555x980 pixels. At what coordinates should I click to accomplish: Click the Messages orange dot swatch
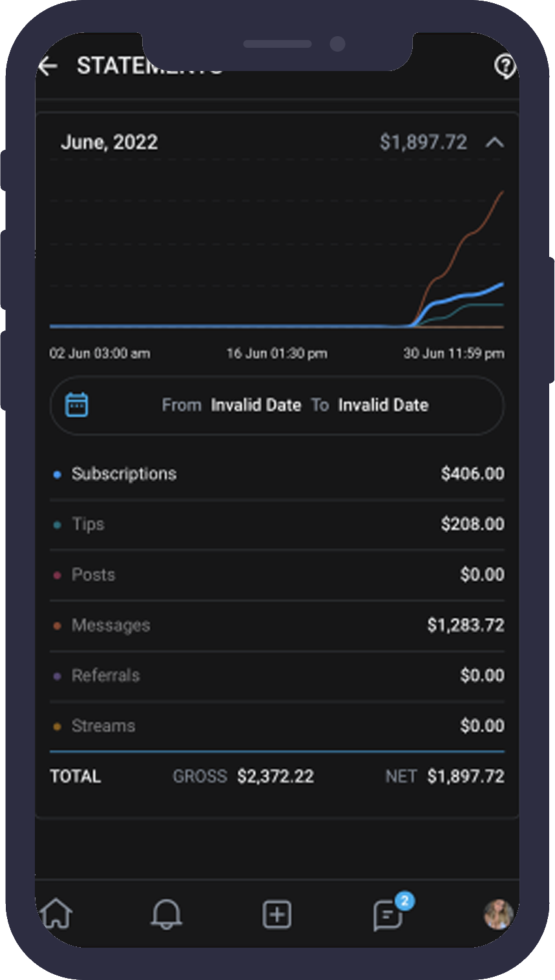click(x=57, y=626)
